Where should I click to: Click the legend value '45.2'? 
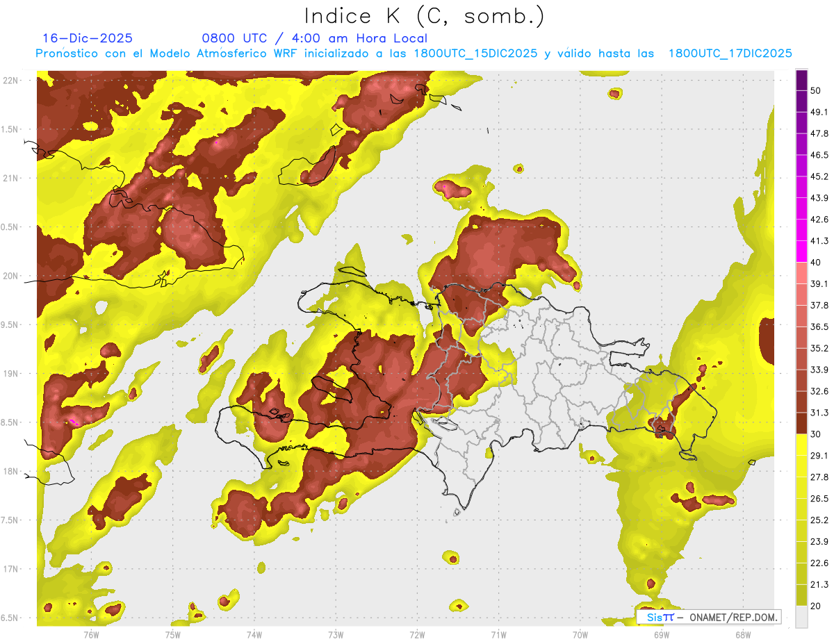tap(819, 176)
